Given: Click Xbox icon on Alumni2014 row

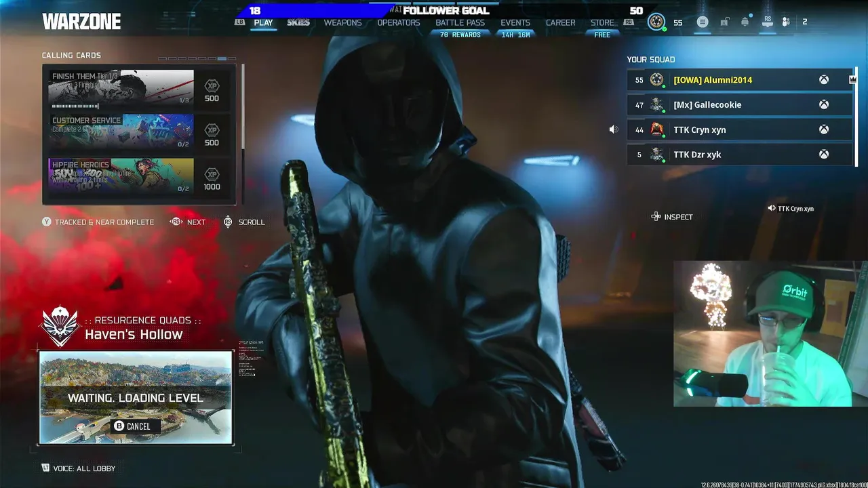Looking at the screenshot, I should pyautogui.click(x=823, y=80).
